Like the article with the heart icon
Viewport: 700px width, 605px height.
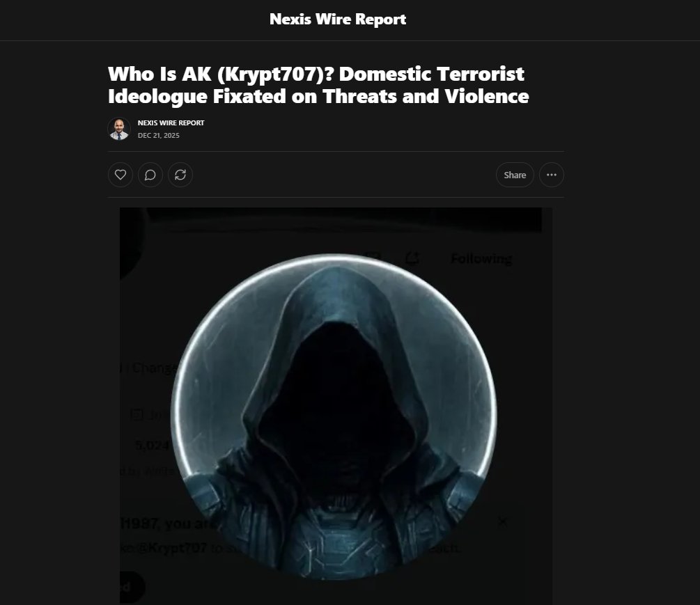pos(120,175)
